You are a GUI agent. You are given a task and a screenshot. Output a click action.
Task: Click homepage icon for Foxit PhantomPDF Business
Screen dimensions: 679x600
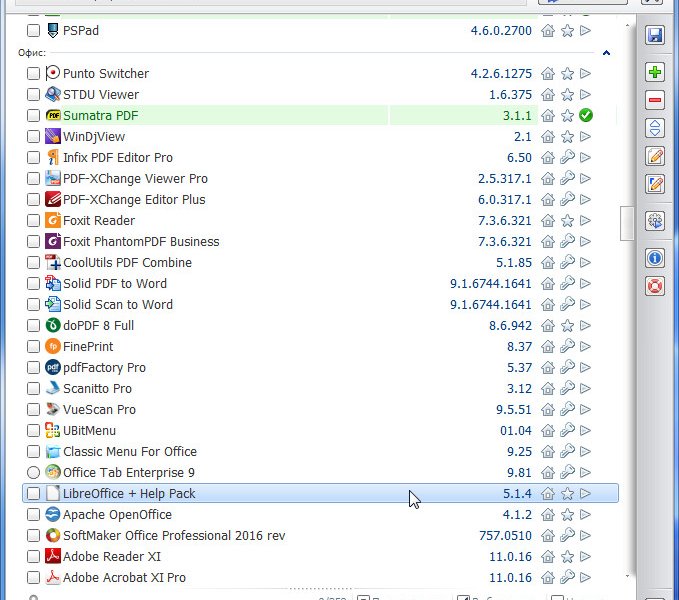pos(548,242)
